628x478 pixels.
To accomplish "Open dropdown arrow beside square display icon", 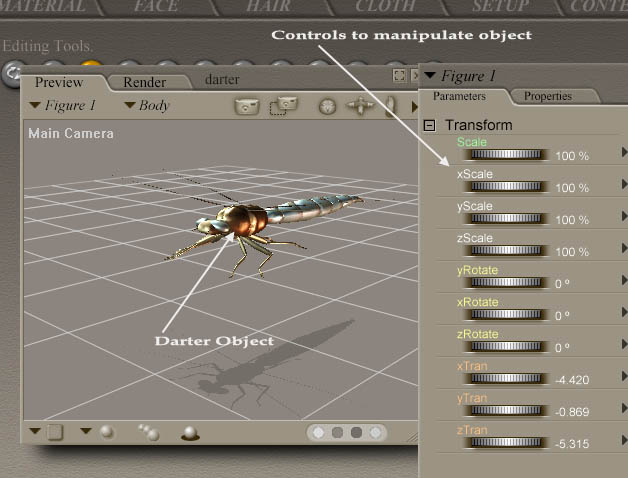I will 35,431.
